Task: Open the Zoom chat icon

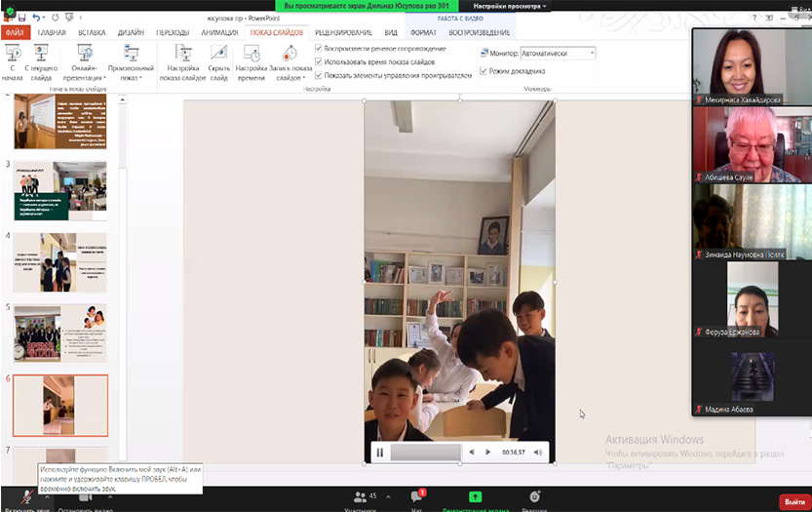Action: click(x=416, y=496)
